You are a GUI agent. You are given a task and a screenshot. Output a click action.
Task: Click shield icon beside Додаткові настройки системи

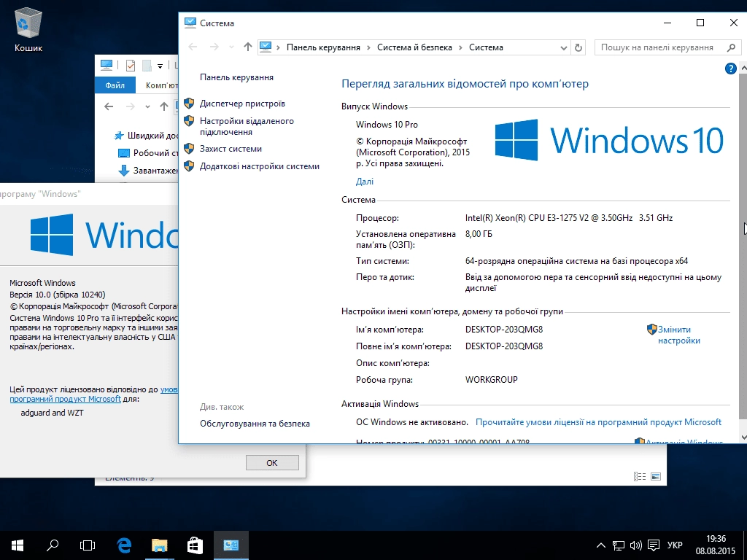[x=189, y=166]
